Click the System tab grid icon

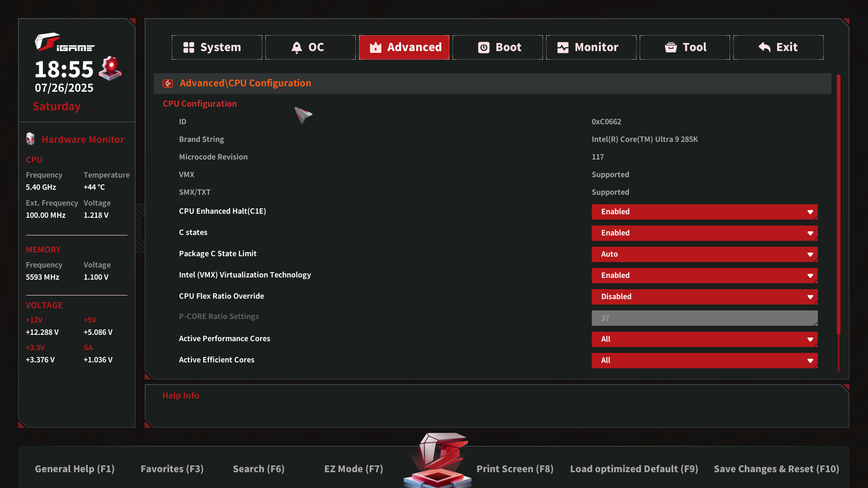point(189,47)
